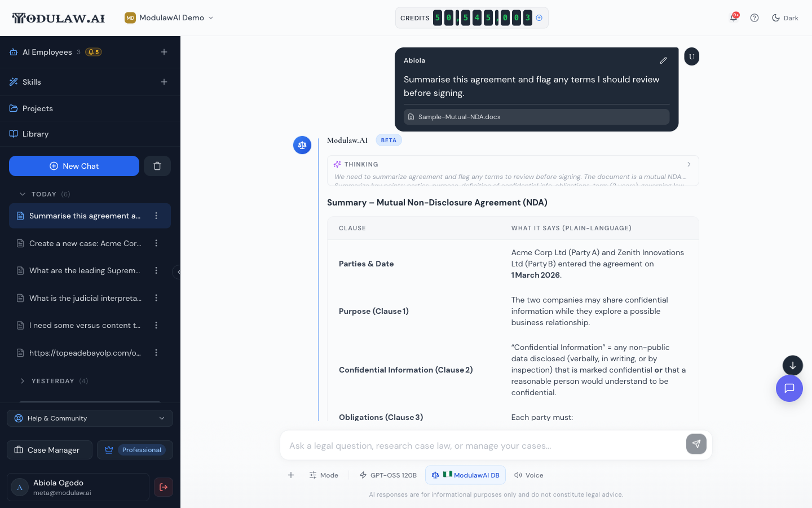Open options for the topeadebayolp.com chat
The image size is (812, 508).
coord(156,353)
